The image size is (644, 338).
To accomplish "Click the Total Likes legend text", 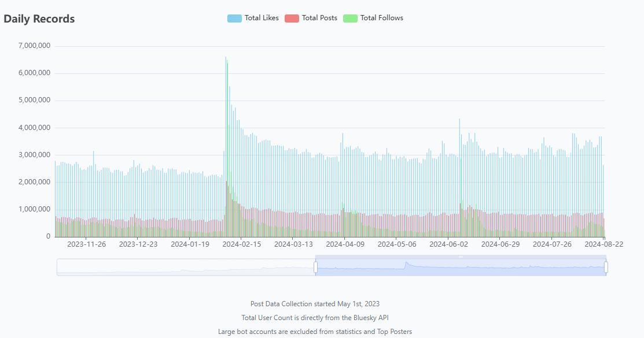I will point(262,18).
